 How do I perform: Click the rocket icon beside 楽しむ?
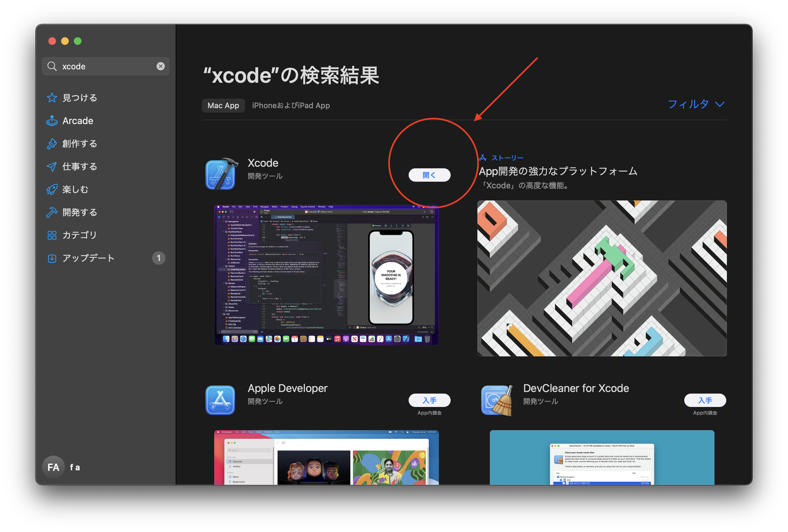(52, 189)
